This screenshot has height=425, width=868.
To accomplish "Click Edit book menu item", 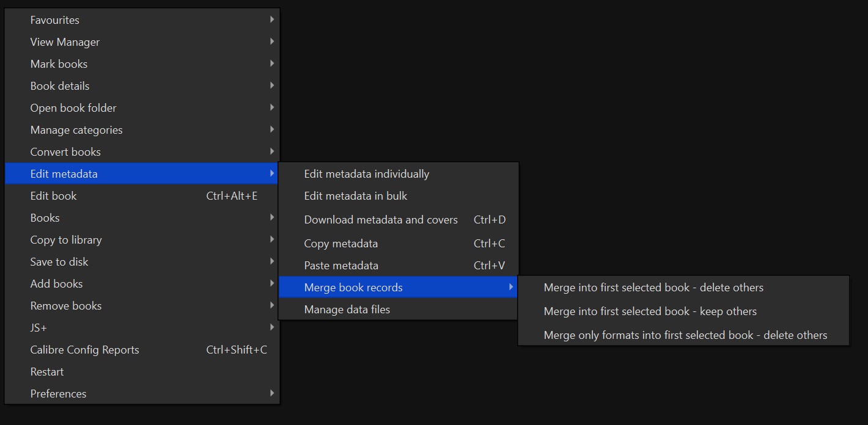I will 54,196.
